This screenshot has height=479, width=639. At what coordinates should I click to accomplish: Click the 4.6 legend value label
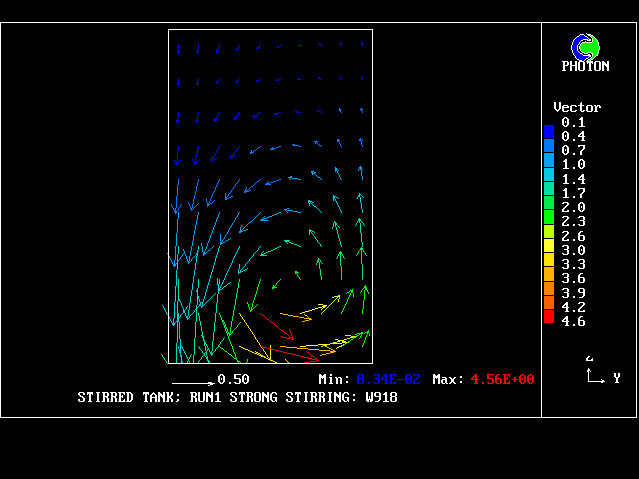point(573,322)
